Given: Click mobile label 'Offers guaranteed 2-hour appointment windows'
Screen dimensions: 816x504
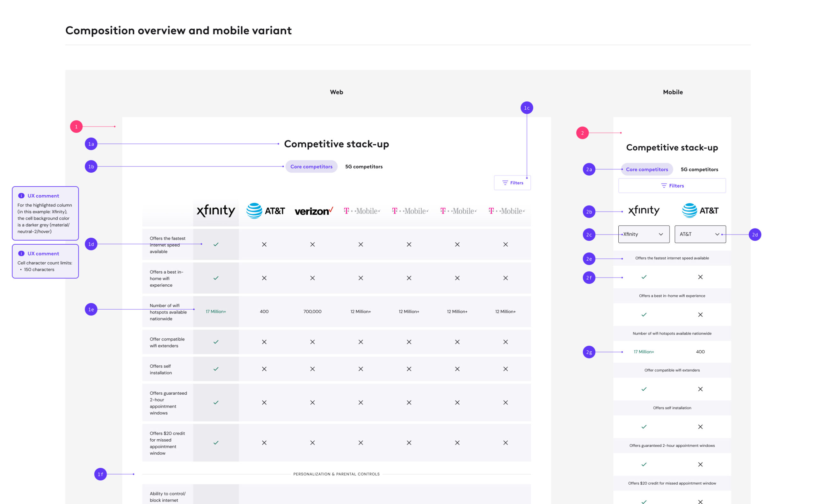Looking at the screenshot, I should (x=672, y=445).
